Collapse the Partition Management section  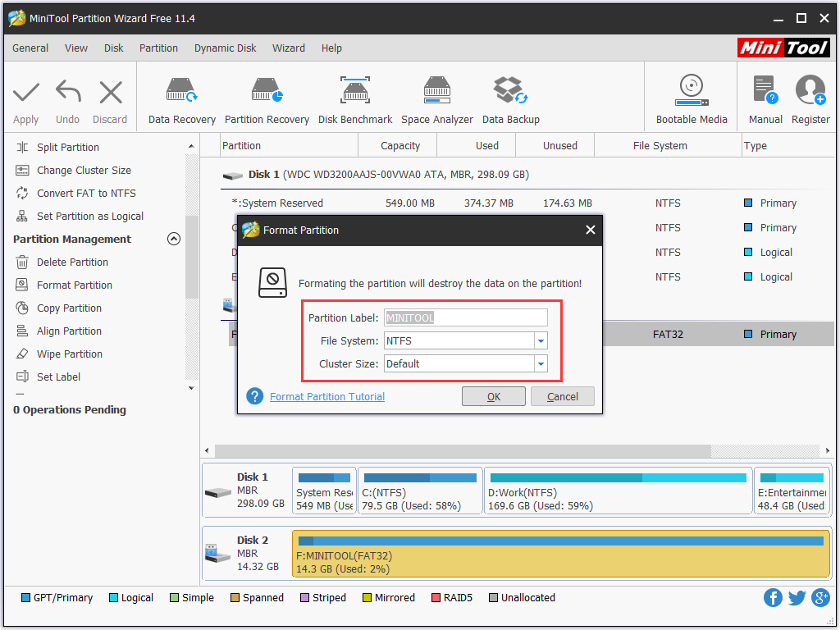[173, 240]
